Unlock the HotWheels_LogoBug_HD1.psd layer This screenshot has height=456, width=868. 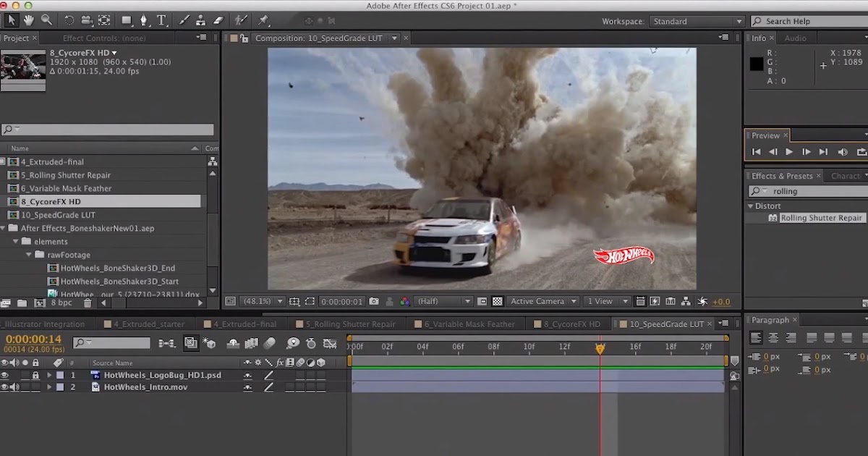pyautogui.click(x=35, y=375)
